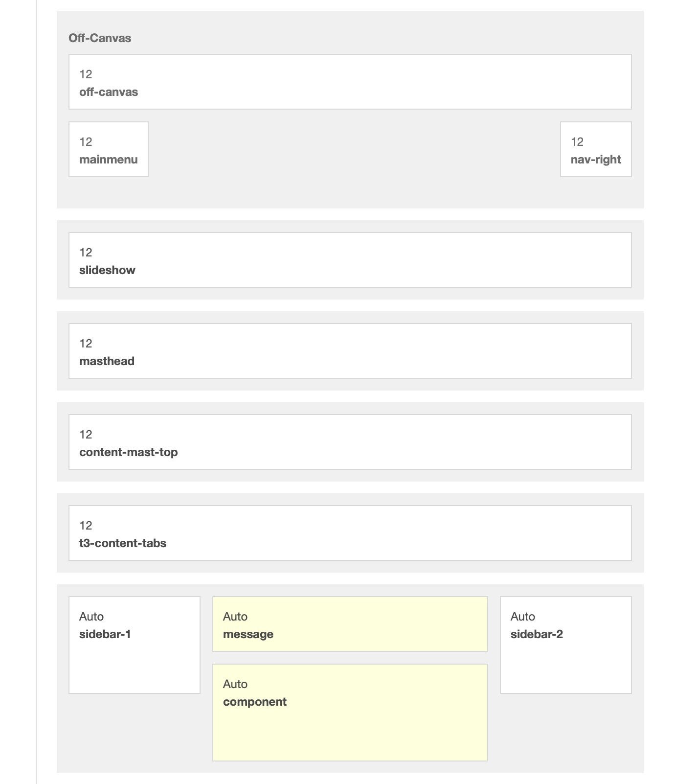
Task: Click the slideshow position name
Action: point(107,270)
